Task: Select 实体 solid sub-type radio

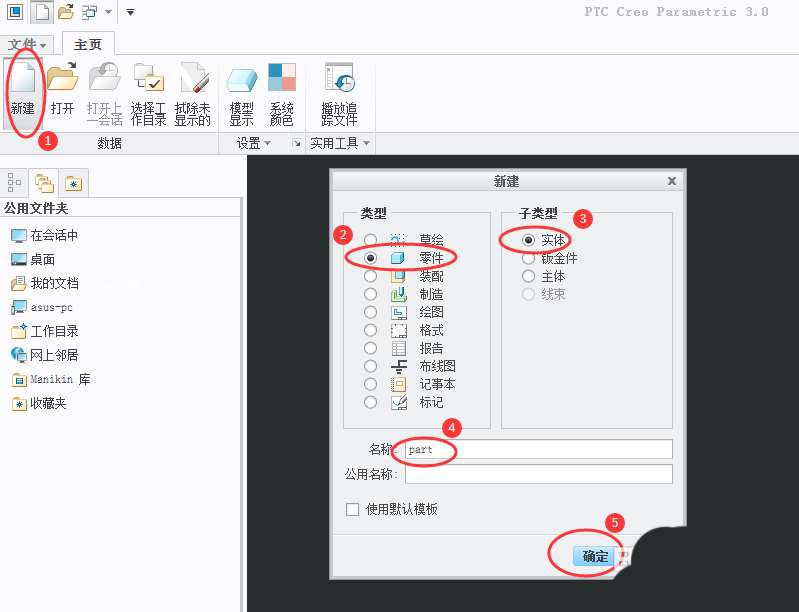Action: pos(528,240)
